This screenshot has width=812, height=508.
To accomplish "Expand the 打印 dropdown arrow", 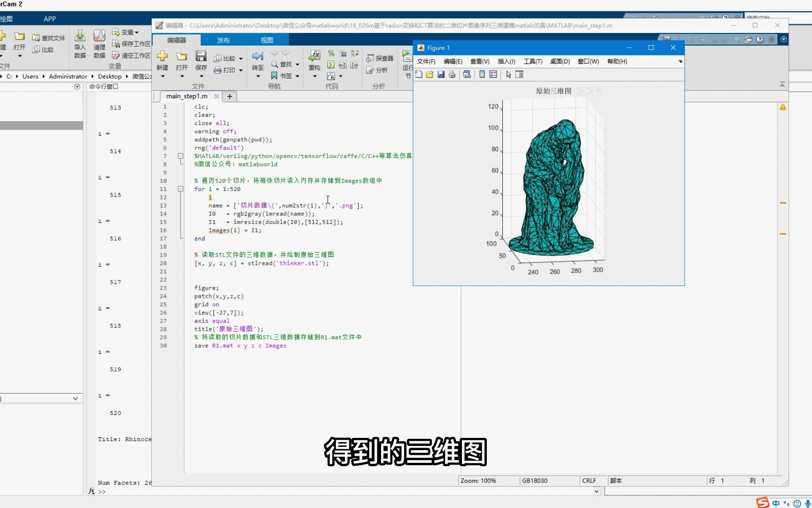I will point(241,70).
